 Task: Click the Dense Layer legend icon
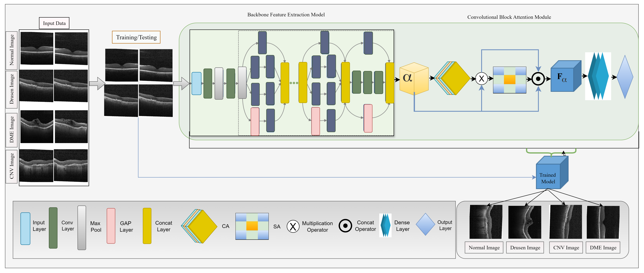click(x=385, y=225)
